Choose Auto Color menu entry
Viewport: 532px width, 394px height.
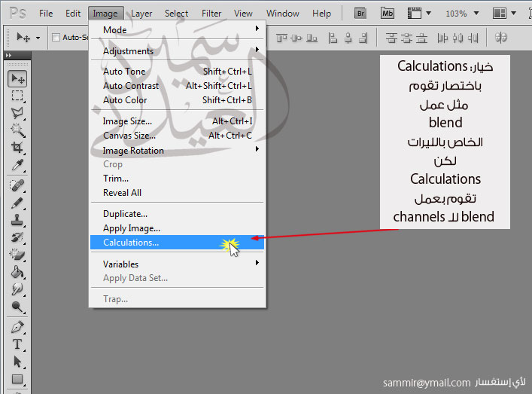[x=177, y=100]
